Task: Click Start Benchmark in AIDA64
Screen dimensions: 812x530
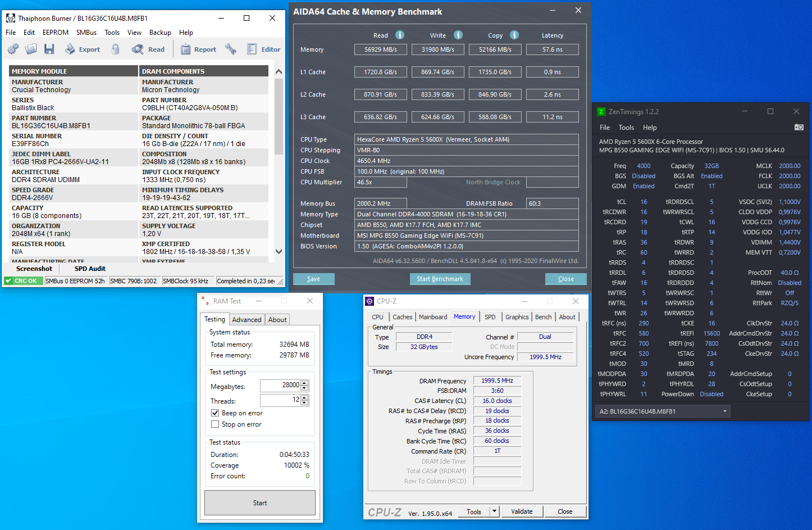Action: 440,279
